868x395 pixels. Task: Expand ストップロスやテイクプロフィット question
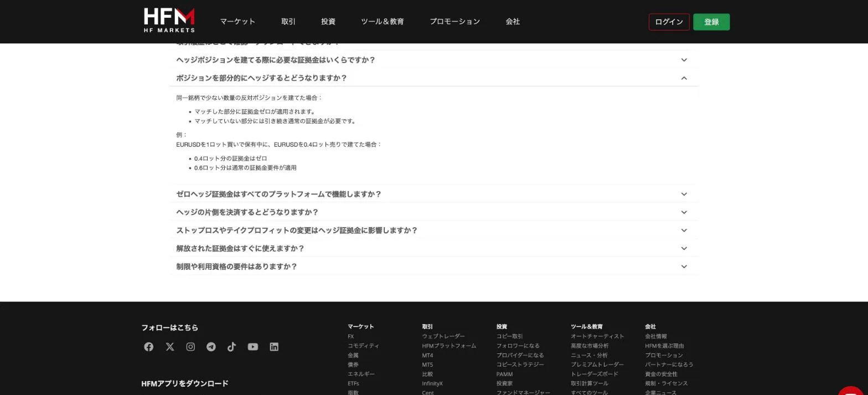(433, 230)
